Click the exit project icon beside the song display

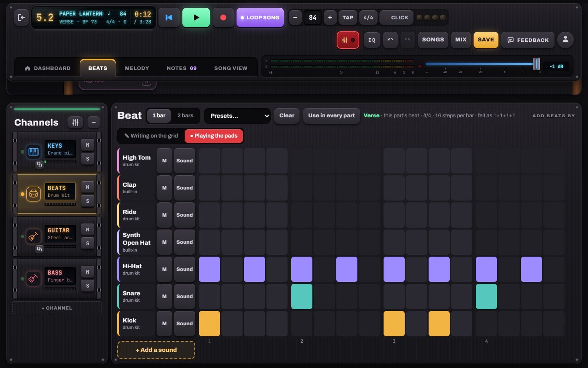pyautogui.click(x=22, y=17)
